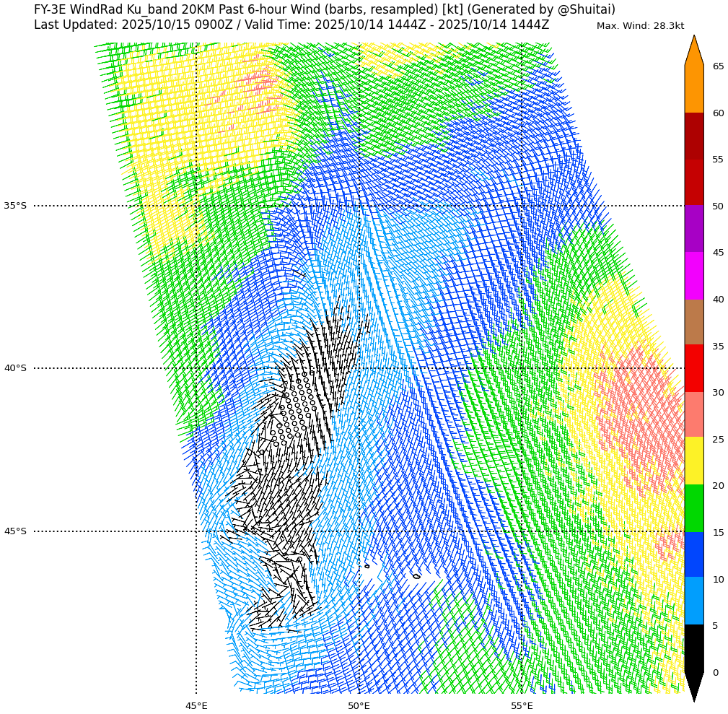Select the brown 35–40 kt colorbar segment
728x714 pixels.
point(693,322)
